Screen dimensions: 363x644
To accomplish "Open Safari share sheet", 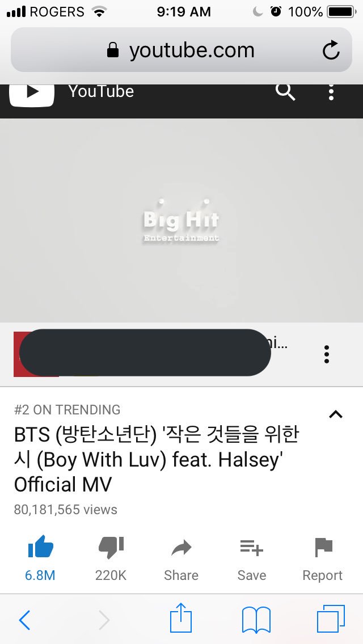I will click(181, 618).
